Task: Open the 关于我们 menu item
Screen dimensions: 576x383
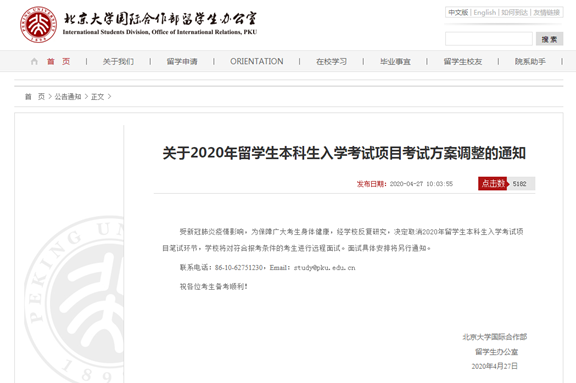Action: pos(118,61)
